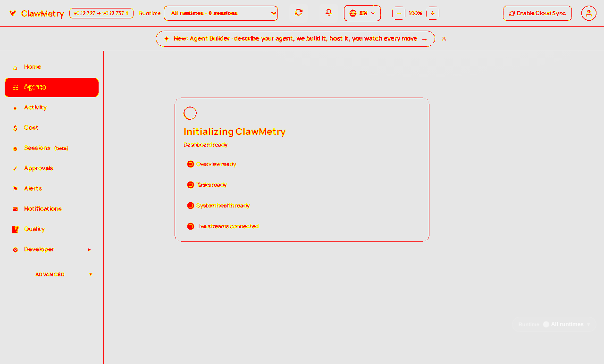Click the Live streams connected status line
The image size is (604, 364).
coord(223,226)
